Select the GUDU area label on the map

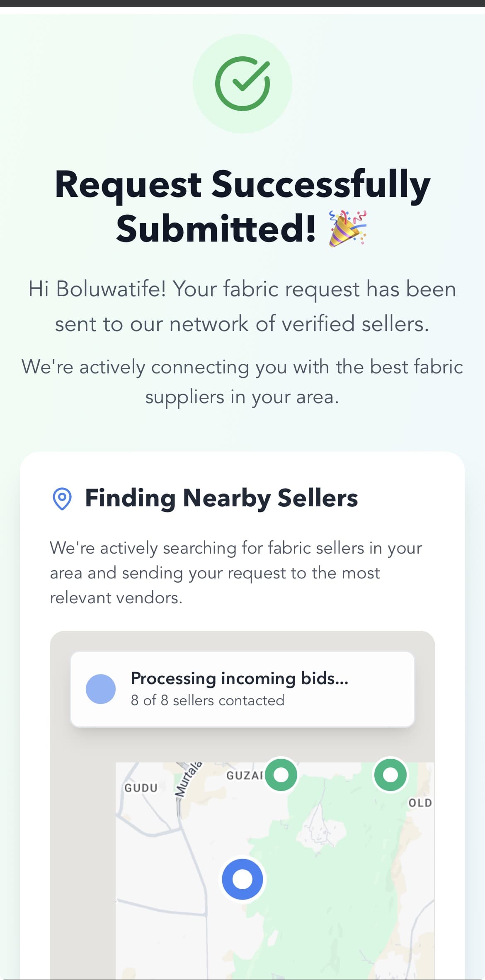click(x=140, y=788)
